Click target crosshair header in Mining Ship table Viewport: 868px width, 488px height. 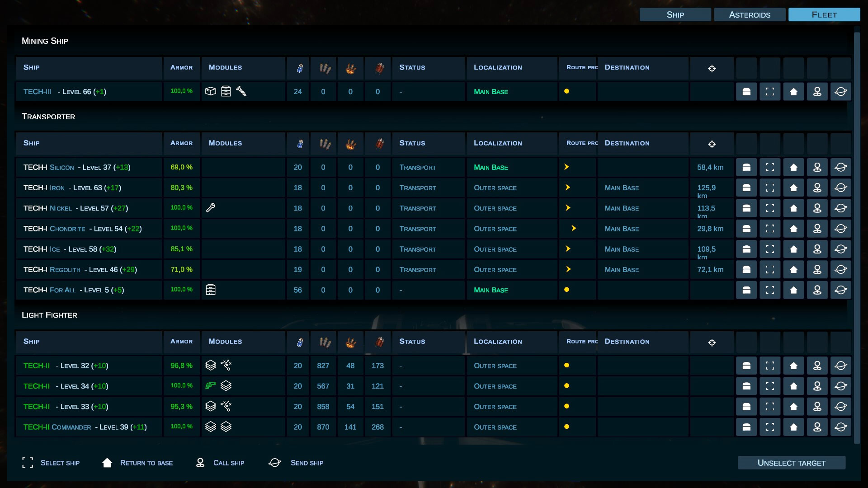point(712,68)
